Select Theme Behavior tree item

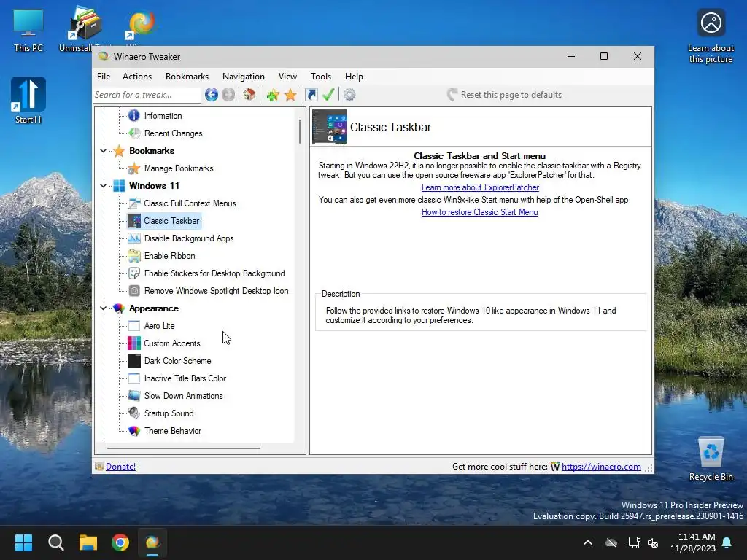click(x=172, y=431)
